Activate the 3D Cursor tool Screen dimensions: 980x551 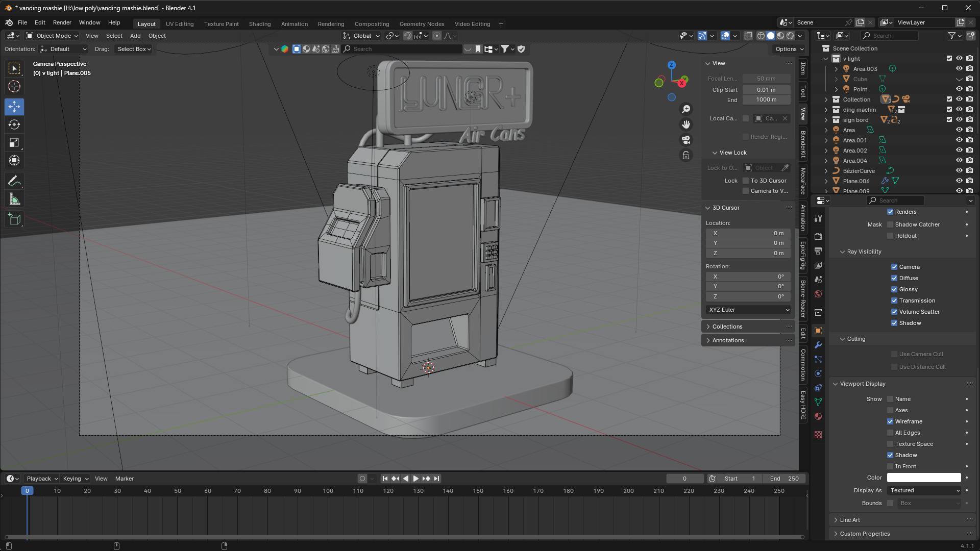coord(14,86)
